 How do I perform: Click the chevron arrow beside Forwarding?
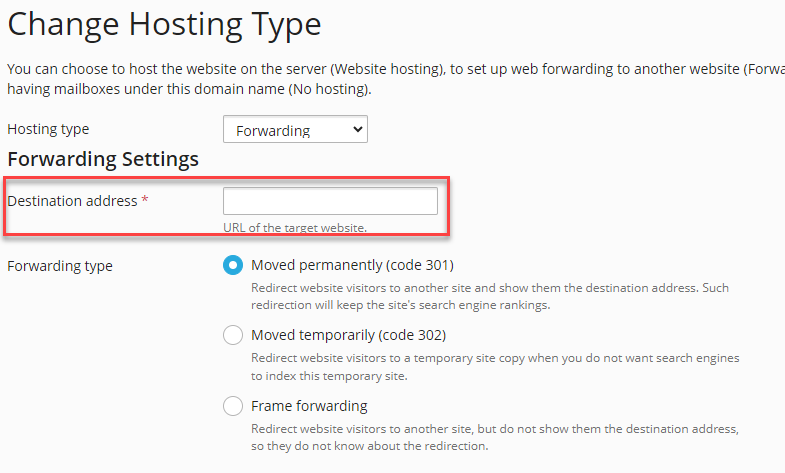pyautogui.click(x=358, y=130)
